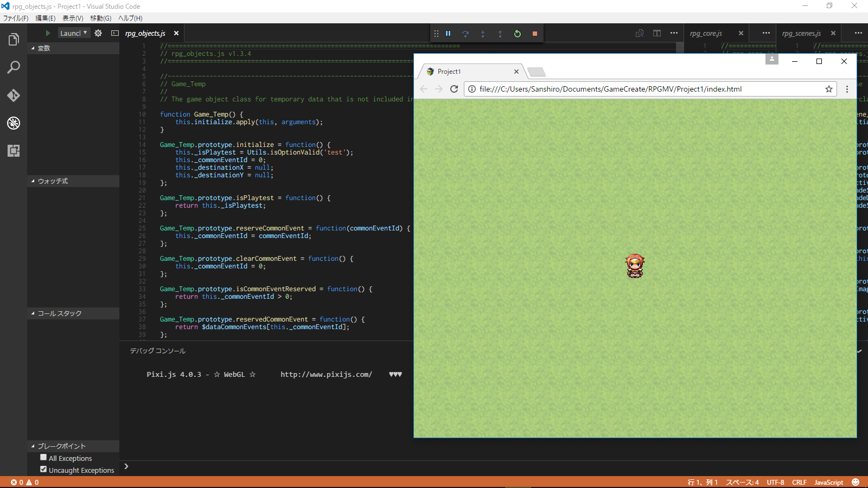
Task: Open the Explorer view in activity bar
Action: pos(14,40)
